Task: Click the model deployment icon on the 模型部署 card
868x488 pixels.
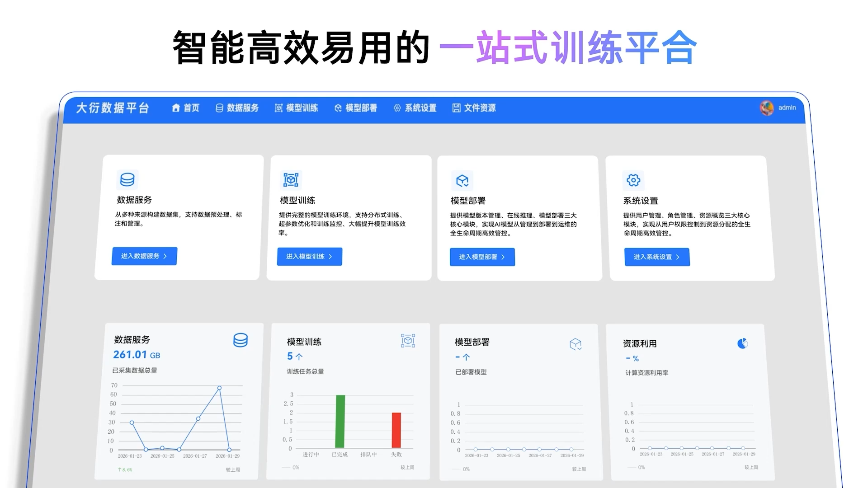Action: [x=461, y=181]
